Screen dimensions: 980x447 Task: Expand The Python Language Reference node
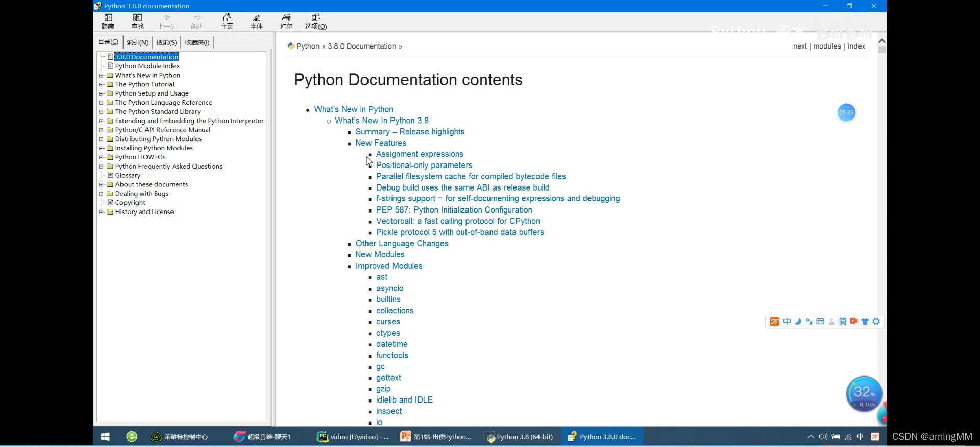pos(101,103)
